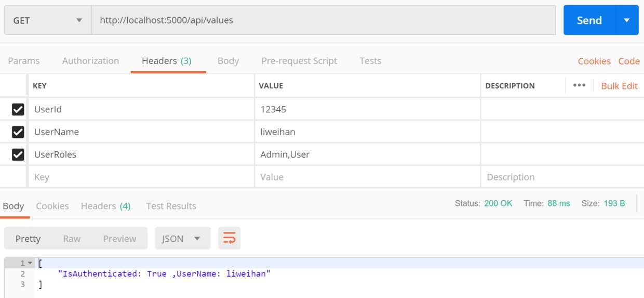Switch response view to Raw
Viewport: 644px width, 298px height.
click(72, 239)
